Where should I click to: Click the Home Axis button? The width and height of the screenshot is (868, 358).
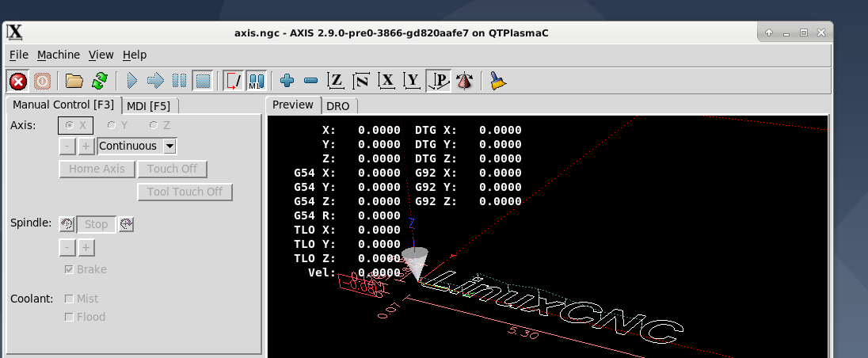click(x=97, y=169)
